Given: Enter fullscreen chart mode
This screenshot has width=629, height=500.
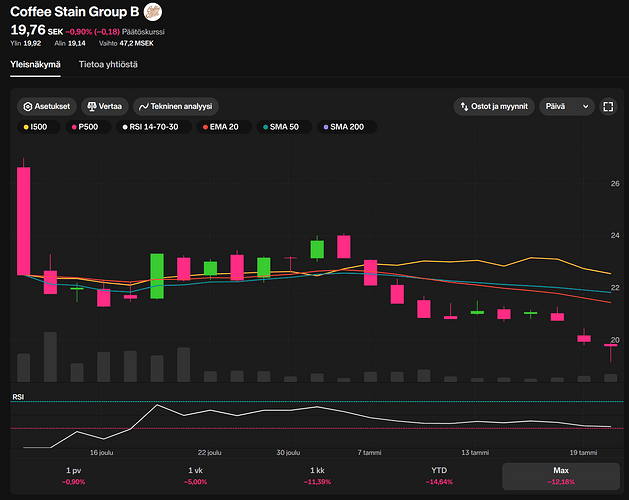Looking at the screenshot, I should 607,106.
